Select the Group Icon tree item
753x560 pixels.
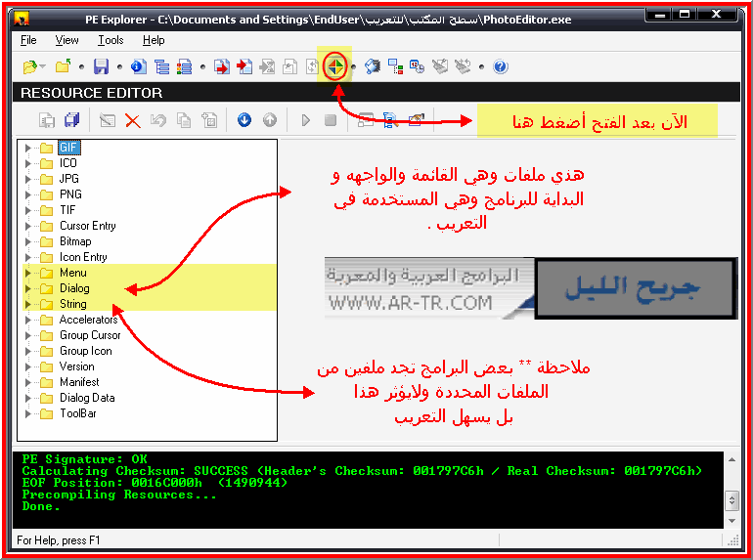[x=85, y=351]
